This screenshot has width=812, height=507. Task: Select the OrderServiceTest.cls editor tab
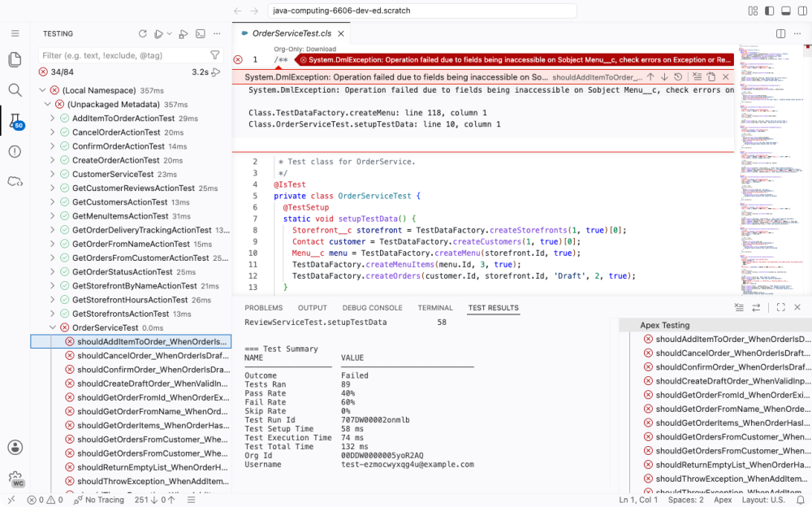point(292,33)
